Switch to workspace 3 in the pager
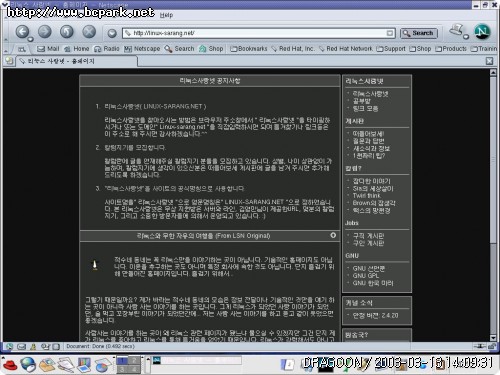Screen dimensions: 500x375 (122, 369)
